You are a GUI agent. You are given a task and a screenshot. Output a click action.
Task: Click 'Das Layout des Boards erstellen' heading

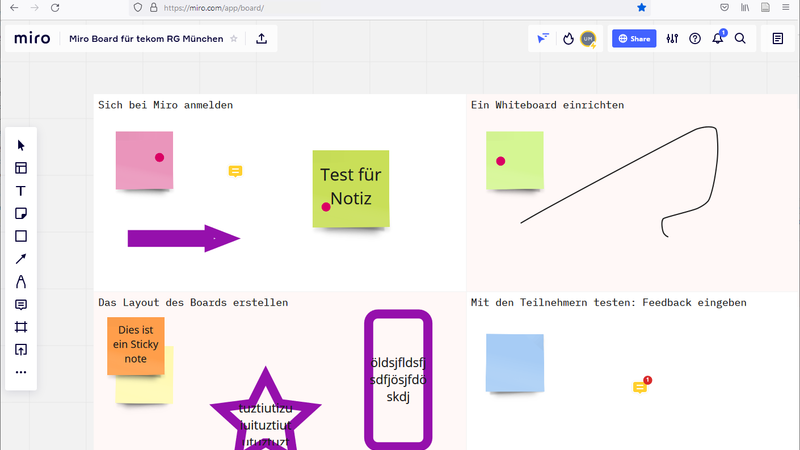click(x=193, y=303)
